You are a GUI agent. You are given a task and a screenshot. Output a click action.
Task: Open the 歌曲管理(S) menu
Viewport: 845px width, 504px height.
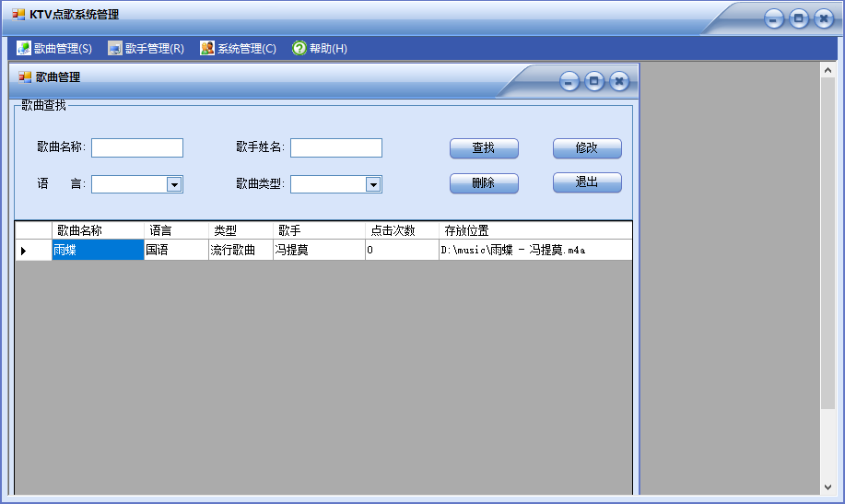(x=54, y=49)
